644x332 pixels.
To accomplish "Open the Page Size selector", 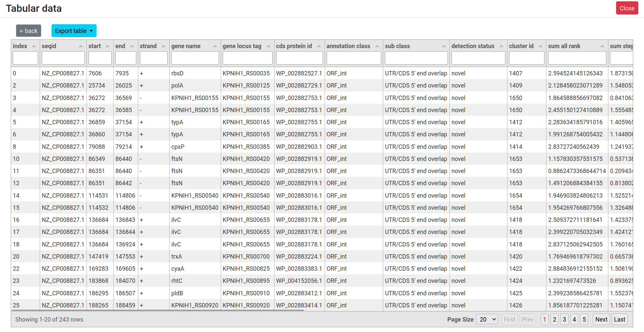I will coord(487,320).
